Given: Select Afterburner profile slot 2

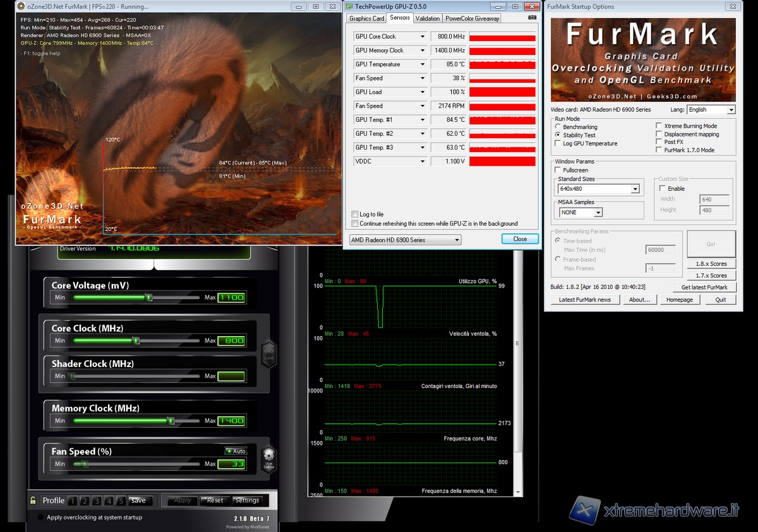Looking at the screenshot, I should coord(85,501).
